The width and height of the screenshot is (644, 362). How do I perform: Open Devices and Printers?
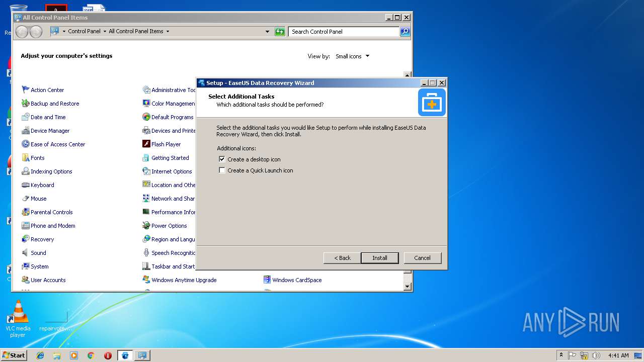click(169, 131)
